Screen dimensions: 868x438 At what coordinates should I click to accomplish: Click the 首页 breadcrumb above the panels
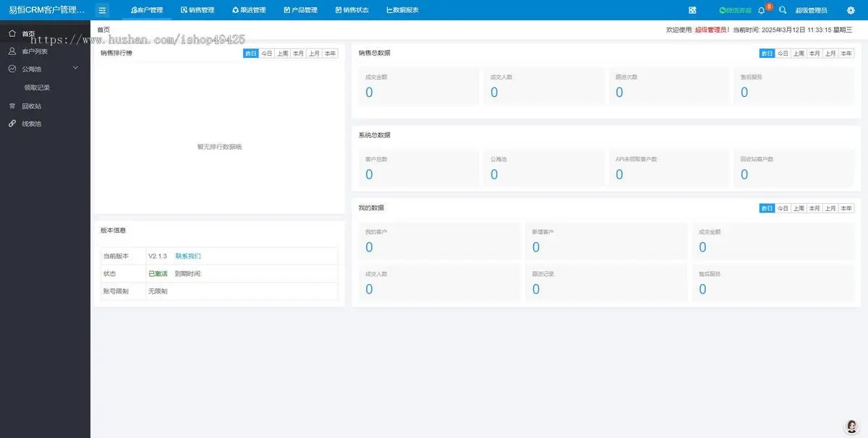tap(104, 30)
